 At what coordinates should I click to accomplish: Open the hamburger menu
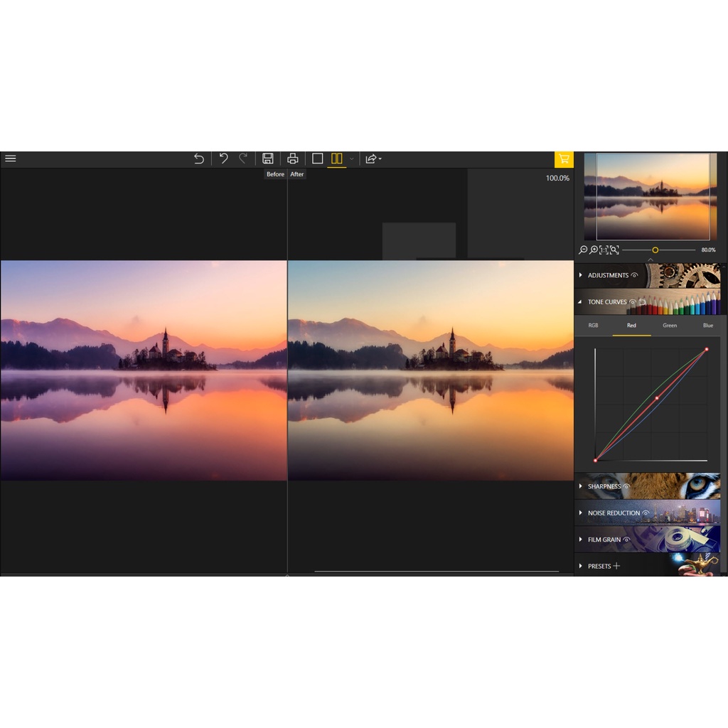11,159
